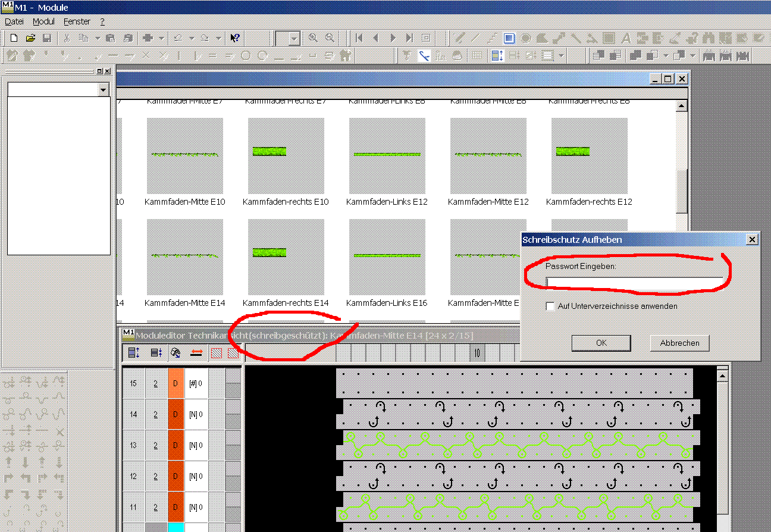Viewport: 771px width, 532px height.
Task: Maximize the module list child window
Action: [x=668, y=79]
